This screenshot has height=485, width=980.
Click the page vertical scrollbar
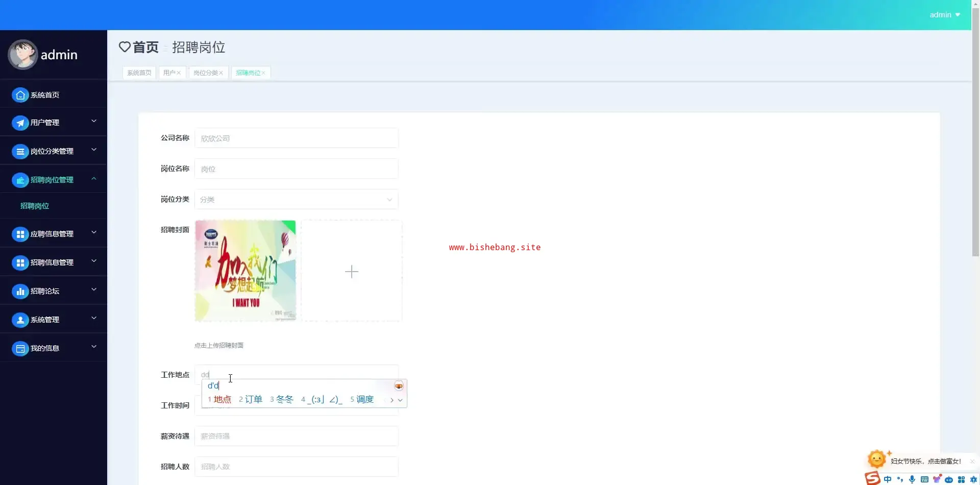975,133
